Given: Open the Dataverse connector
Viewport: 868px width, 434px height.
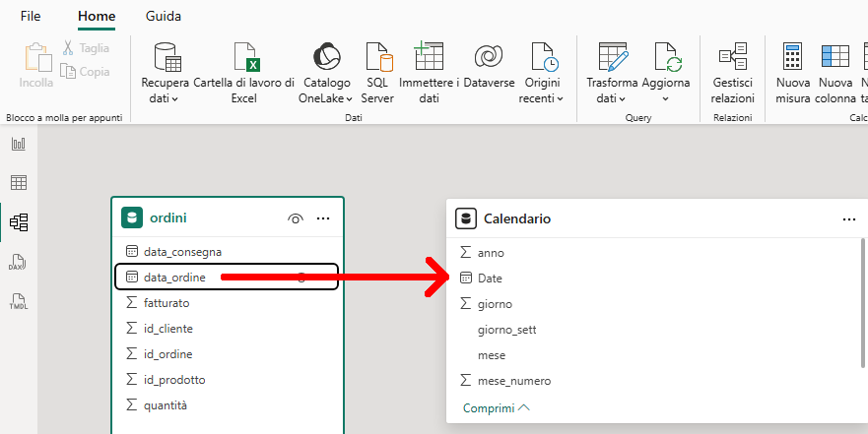Looking at the screenshot, I should pyautogui.click(x=490, y=66).
